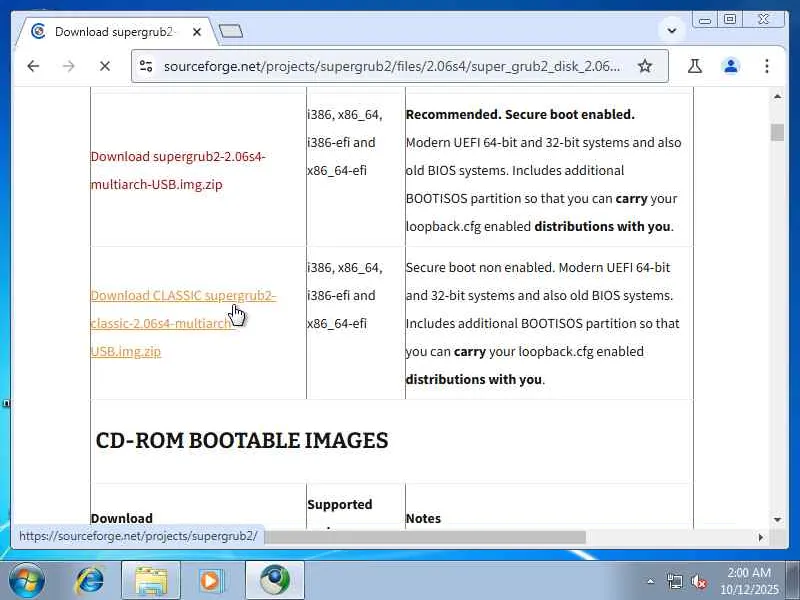Open Windows Media Player from taskbar
800x600 pixels.
[210, 581]
